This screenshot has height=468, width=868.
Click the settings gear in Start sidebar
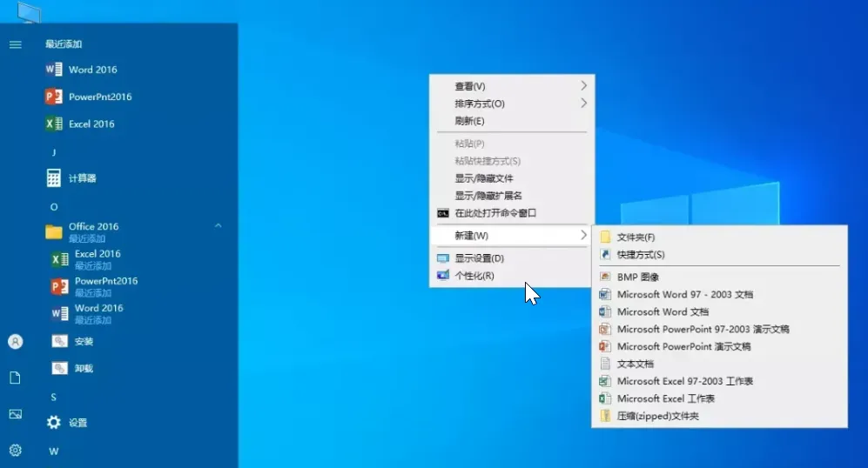click(16, 451)
